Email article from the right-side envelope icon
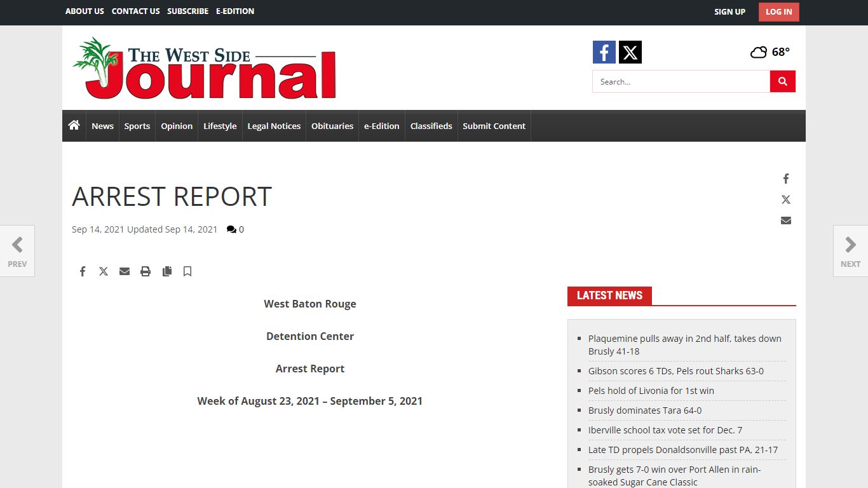 786,220
